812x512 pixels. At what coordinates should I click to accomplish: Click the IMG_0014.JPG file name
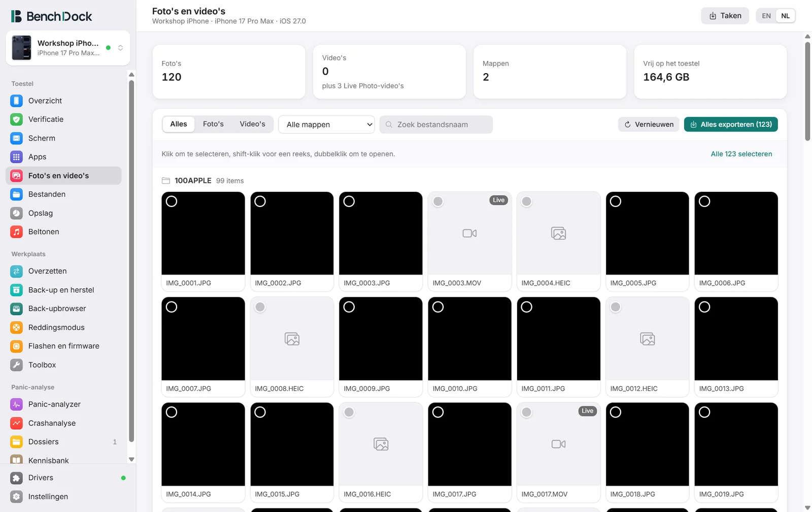(x=188, y=494)
